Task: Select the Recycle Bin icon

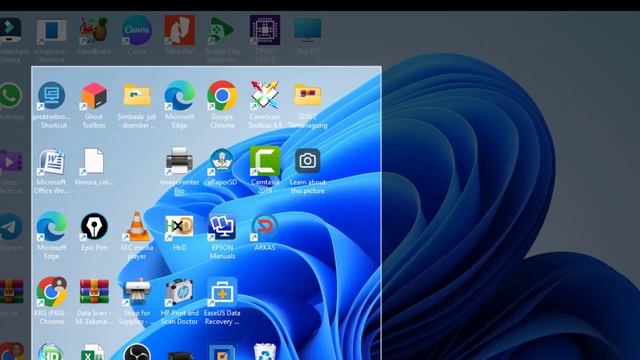Action: (x=265, y=351)
